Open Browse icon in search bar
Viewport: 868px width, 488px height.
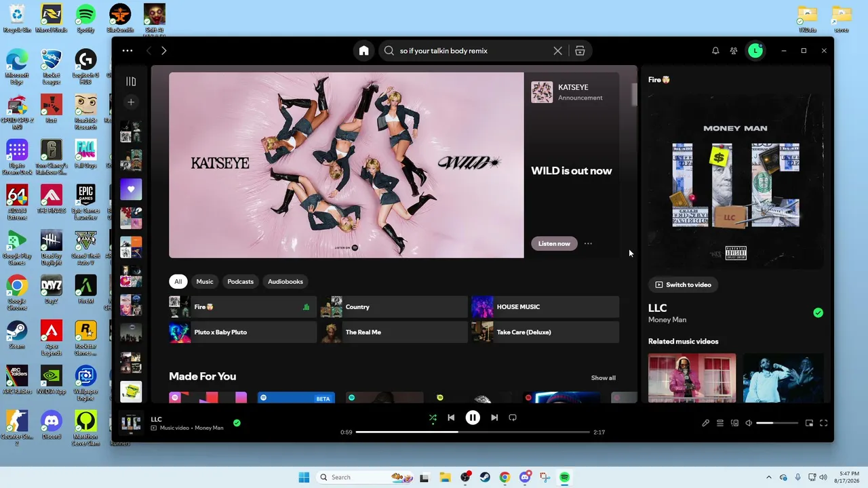coord(580,51)
